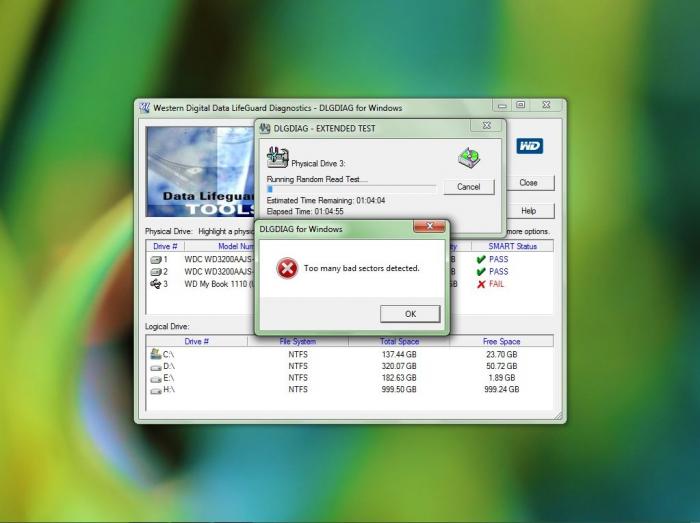700x523 pixels.
Task: Select the 999.50 GB total space value
Action: 399,390
